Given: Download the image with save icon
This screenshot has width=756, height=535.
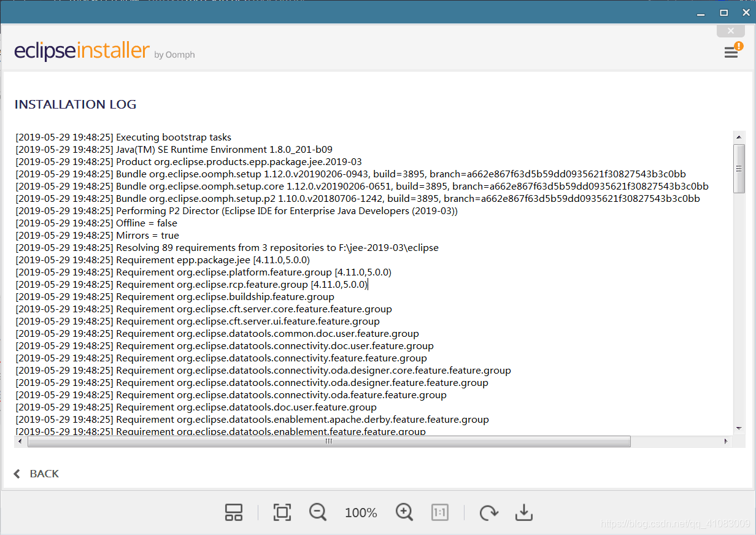Looking at the screenshot, I should coord(523,512).
